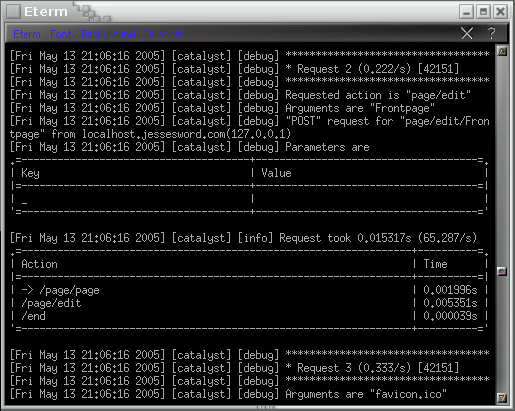
Task: Maximize the Eterm window
Action: click(x=483, y=12)
